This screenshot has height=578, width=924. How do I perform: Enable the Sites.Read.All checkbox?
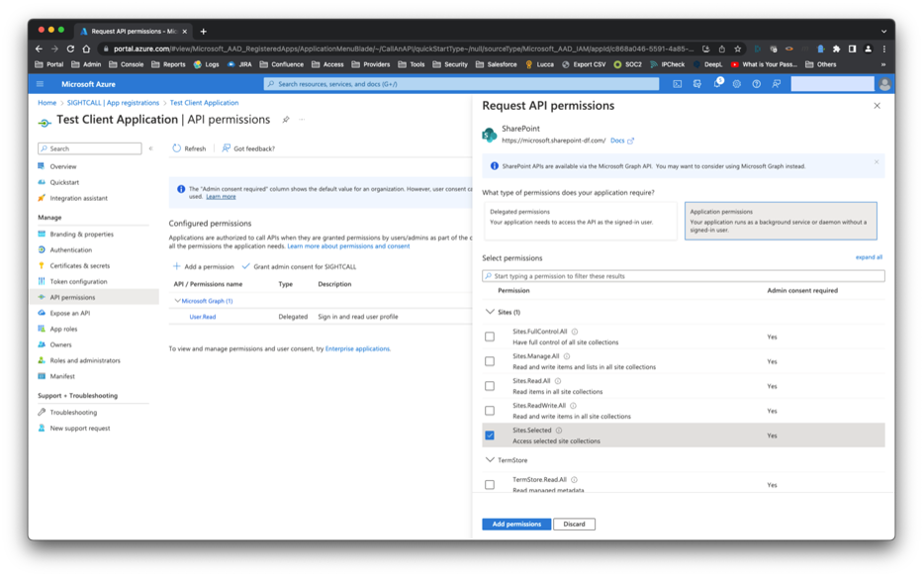pyautogui.click(x=490, y=386)
